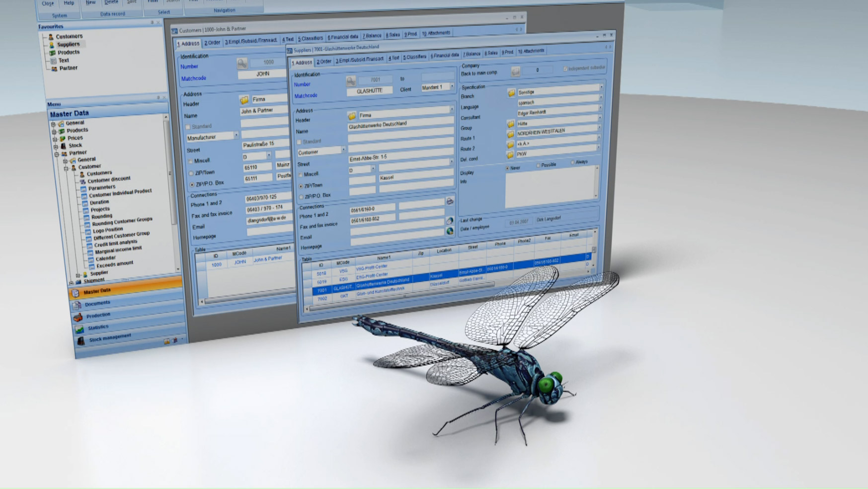Open the Branch folder lookup icon
The height and width of the screenshot is (489, 868).
pos(511,93)
